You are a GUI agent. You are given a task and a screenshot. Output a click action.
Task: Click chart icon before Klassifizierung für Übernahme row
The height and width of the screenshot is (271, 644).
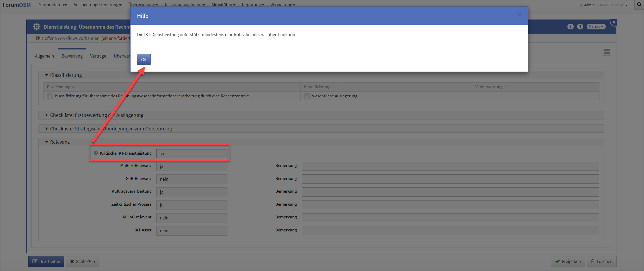pyautogui.click(x=50, y=96)
